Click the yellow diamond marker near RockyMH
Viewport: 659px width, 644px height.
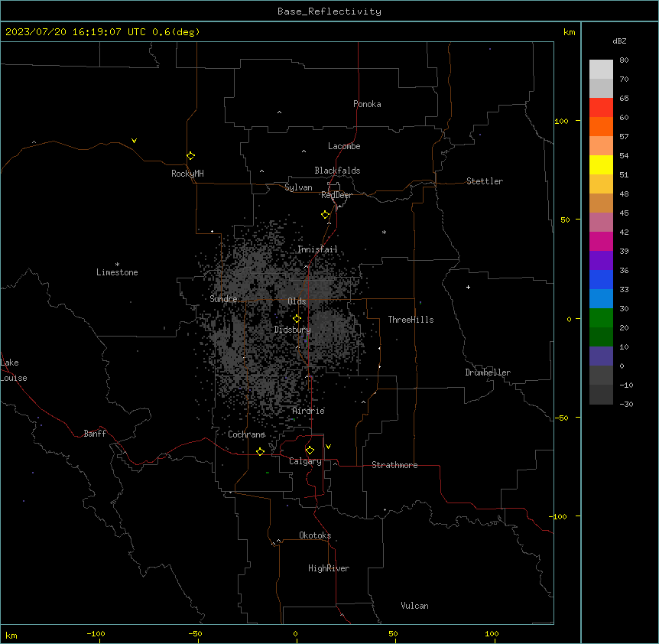[190, 156]
